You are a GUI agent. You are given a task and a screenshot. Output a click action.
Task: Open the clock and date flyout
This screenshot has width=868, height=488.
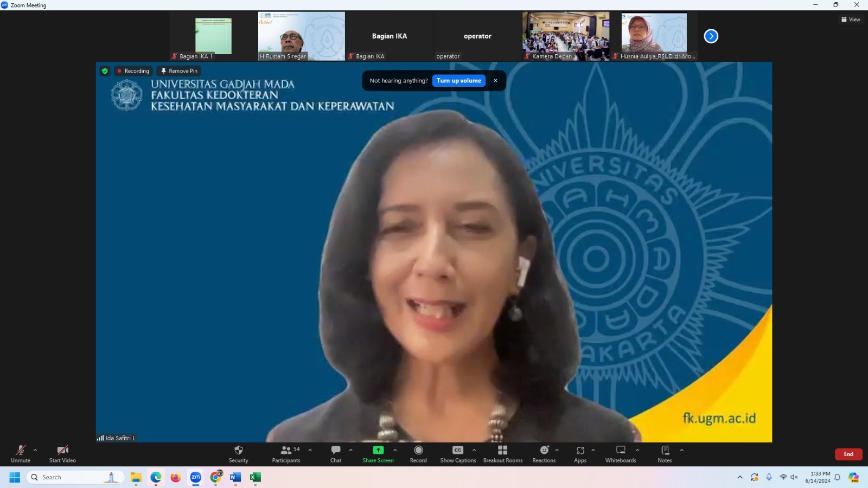(x=818, y=477)
